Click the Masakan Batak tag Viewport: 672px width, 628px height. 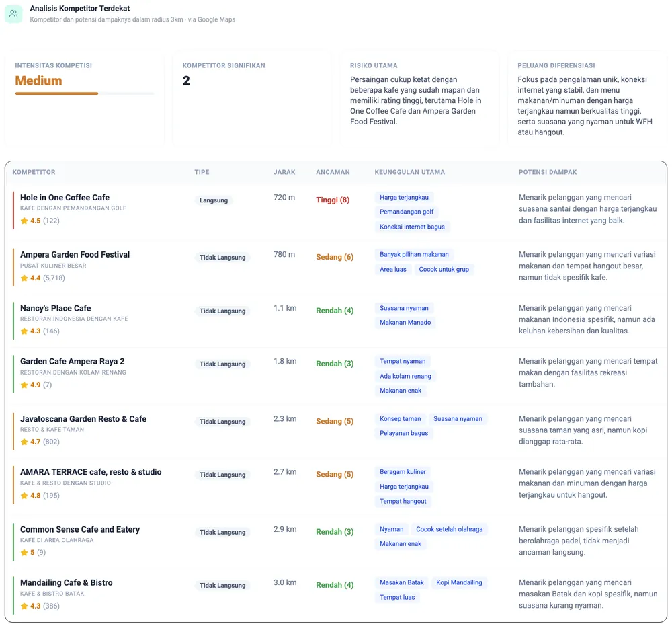(402, 582)
